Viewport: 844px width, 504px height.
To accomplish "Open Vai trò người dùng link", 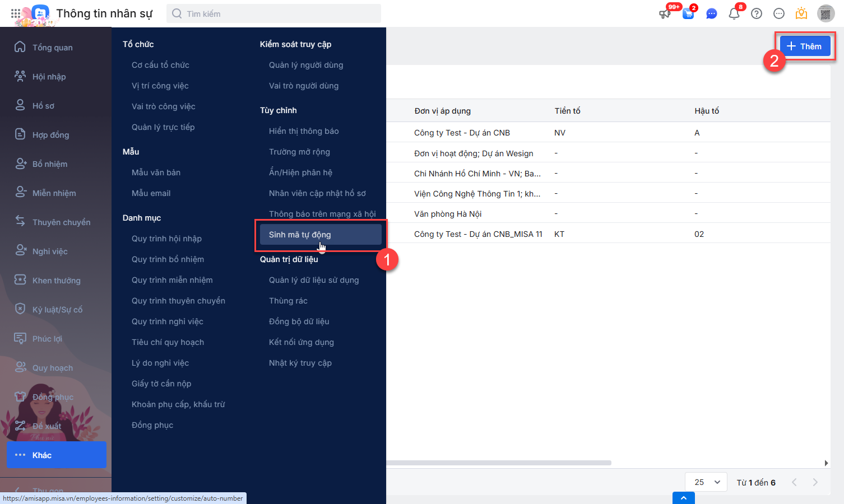I will pos(304,86).
